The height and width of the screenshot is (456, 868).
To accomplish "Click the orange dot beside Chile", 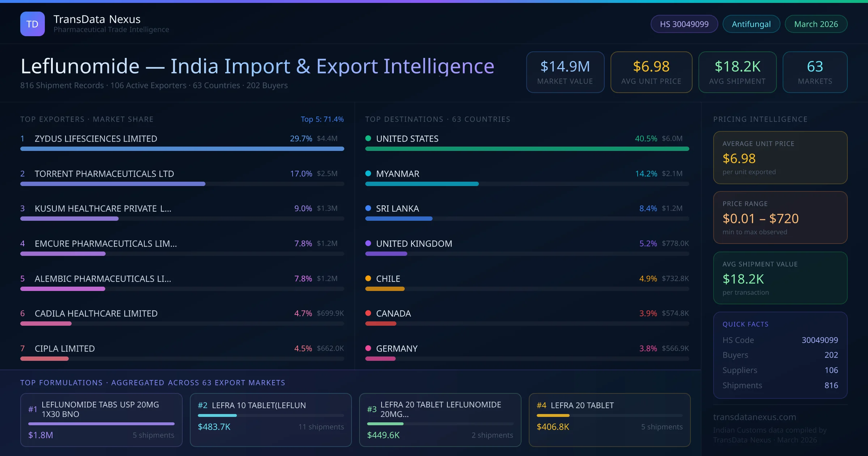I will pos(368,278).
